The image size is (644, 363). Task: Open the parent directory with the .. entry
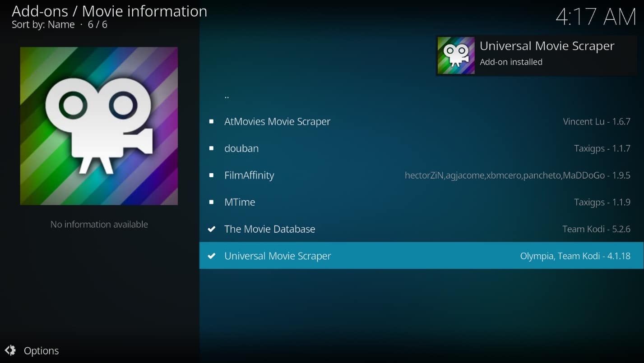point(227,95)
